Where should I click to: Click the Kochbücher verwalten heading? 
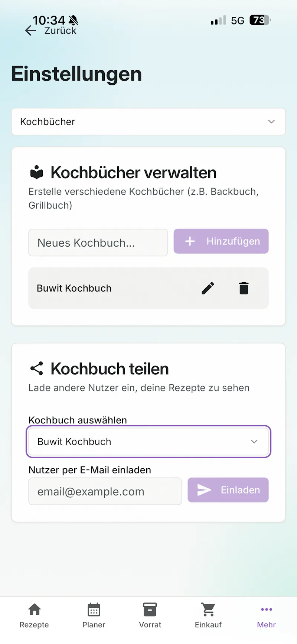point(133,173)
